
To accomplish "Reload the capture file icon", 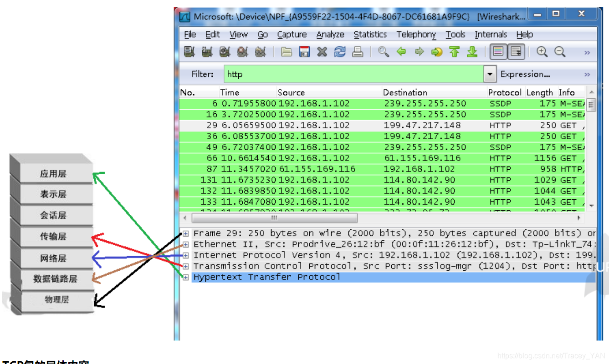I will [x=340, y=52].
